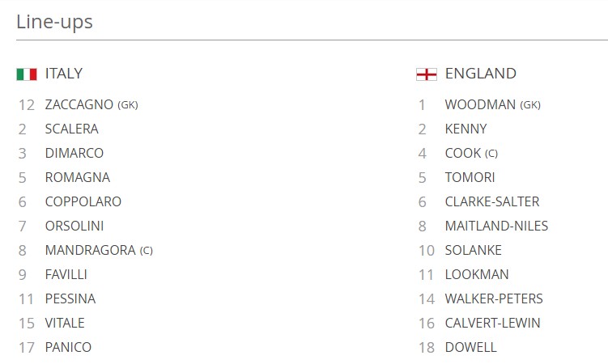Open WALKER-PETERS player entry

(x=494, y=298)
